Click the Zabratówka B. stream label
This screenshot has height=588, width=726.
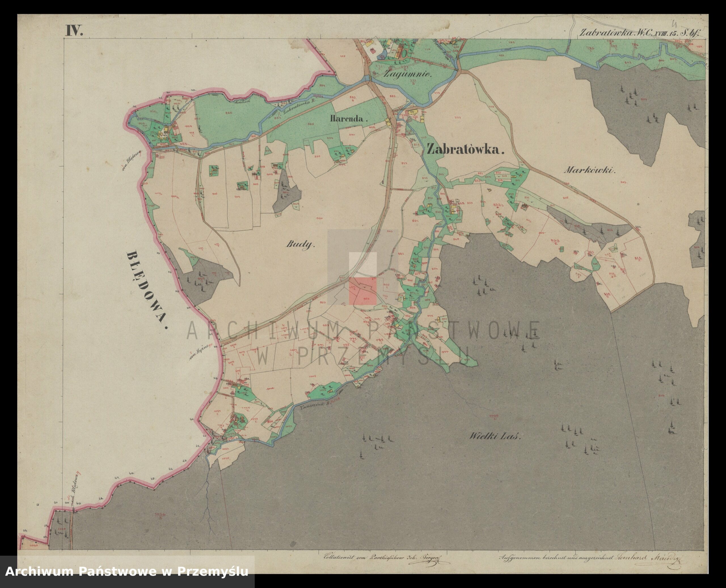coord(298,107)
